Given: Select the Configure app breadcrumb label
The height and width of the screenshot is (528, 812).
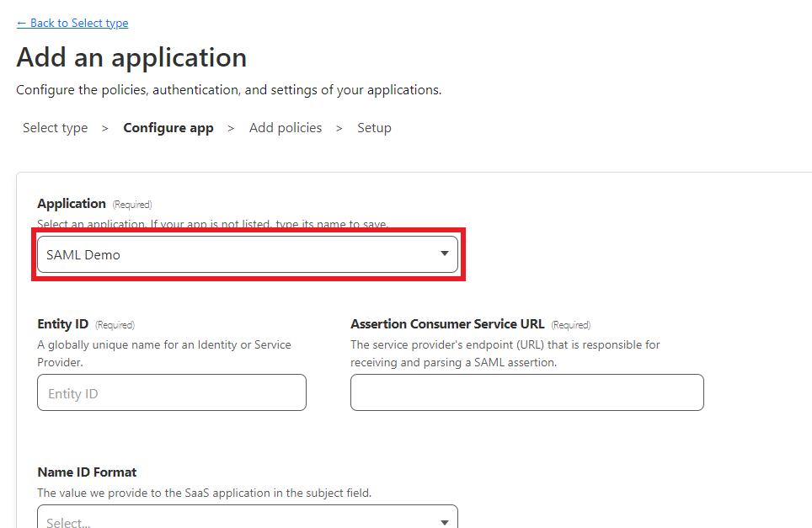Looking at the screenshot, I should [168, 127].
